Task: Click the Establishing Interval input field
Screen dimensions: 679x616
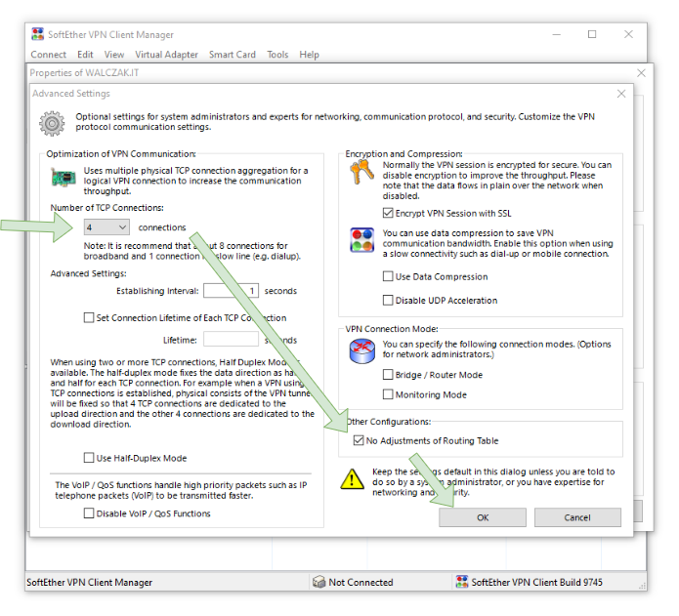Action: [x=231, y=291]
